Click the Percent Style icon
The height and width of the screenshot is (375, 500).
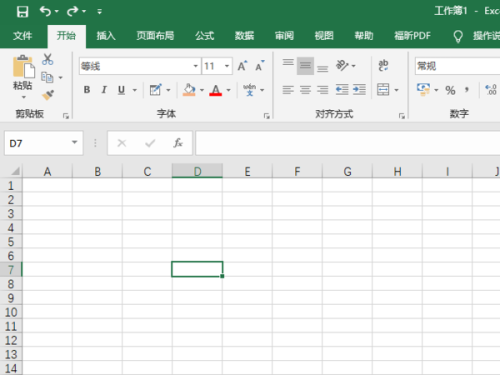[x=450, y=90]
